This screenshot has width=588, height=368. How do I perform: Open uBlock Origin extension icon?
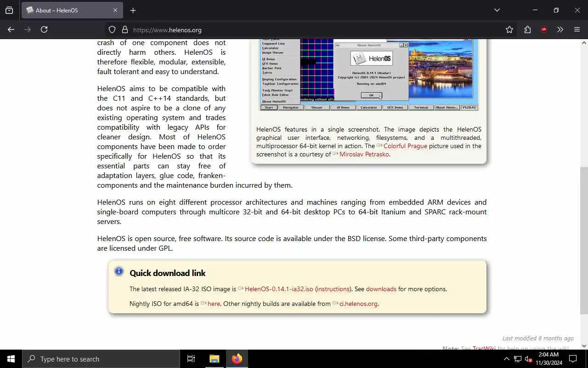click(x=544, y=29)
